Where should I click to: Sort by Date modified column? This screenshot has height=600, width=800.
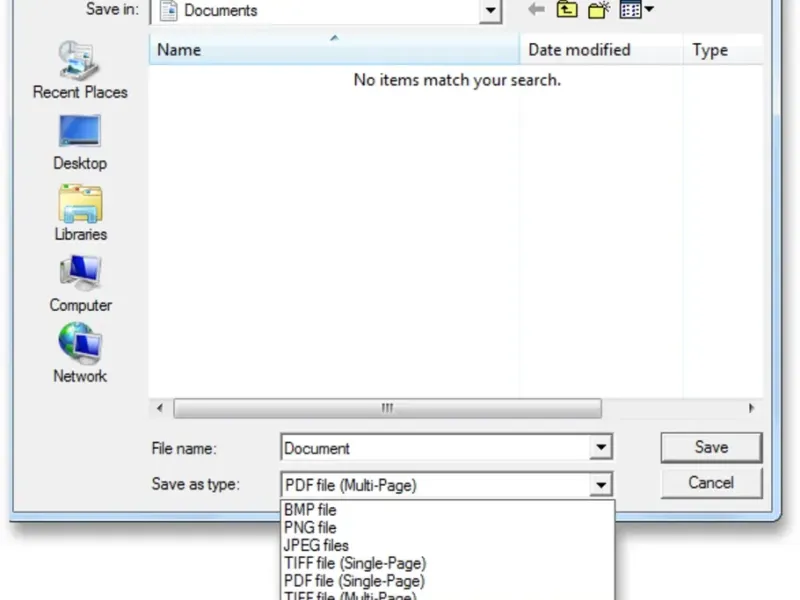coord(601,49)
